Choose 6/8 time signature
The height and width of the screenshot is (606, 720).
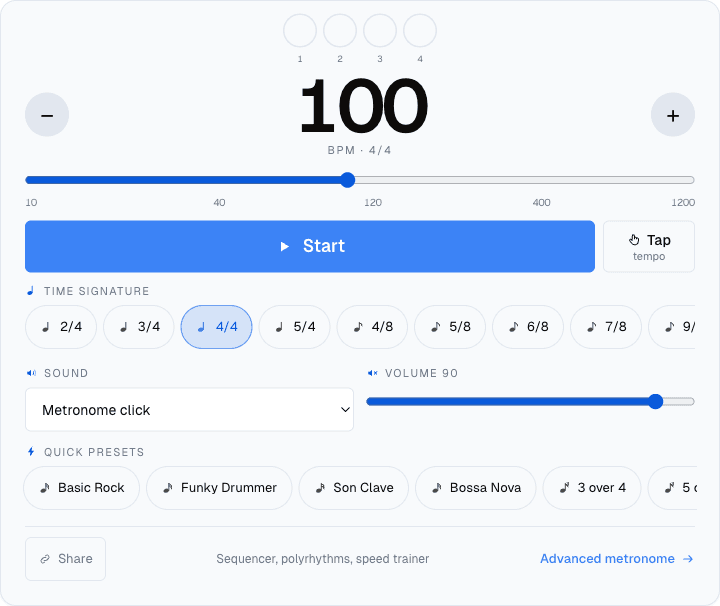528,327
